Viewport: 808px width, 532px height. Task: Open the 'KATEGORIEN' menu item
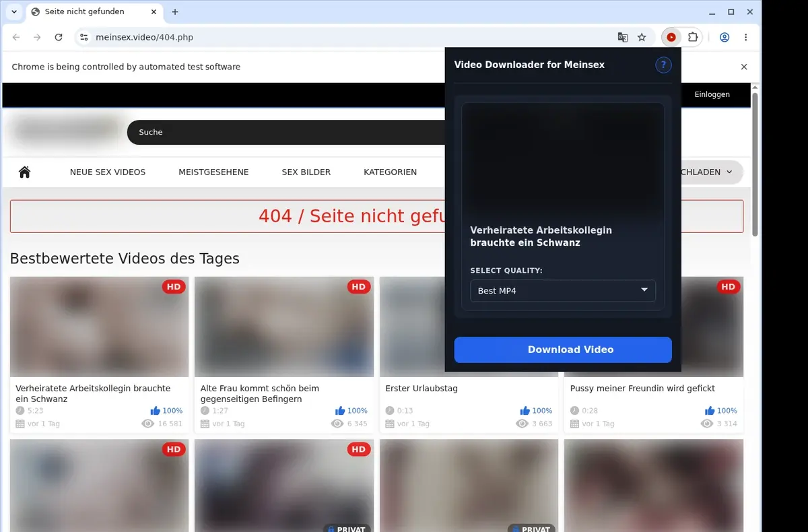[x=391, y=172]
